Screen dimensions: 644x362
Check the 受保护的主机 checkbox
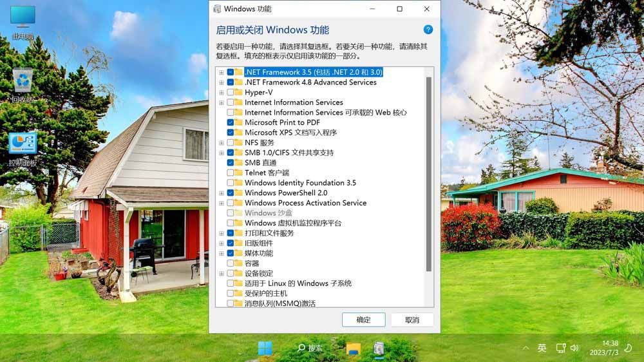(231, 293)
